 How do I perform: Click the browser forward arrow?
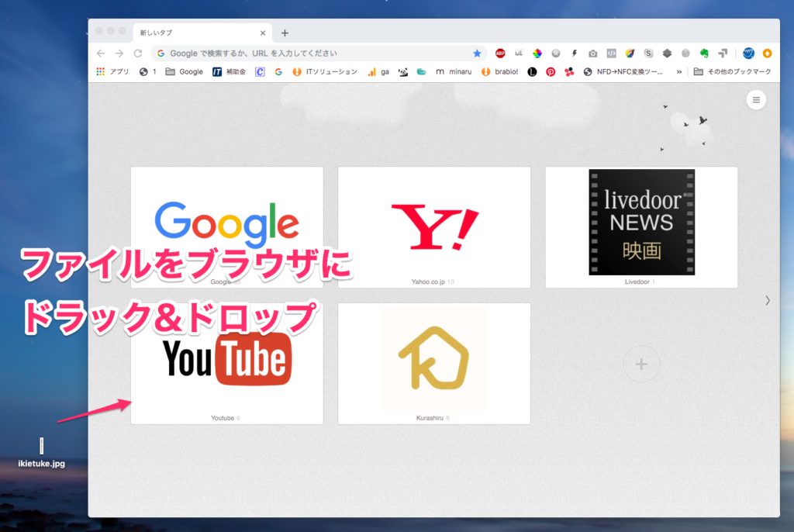119,54
